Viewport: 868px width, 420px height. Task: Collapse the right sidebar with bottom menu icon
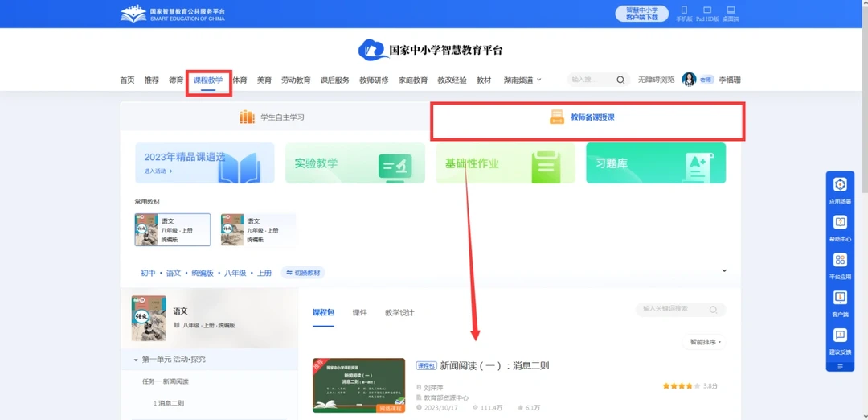point(840,367)
